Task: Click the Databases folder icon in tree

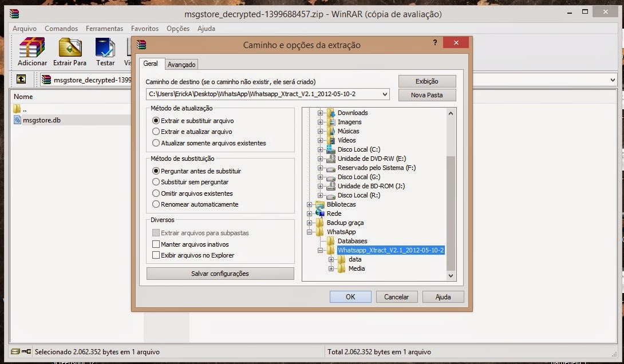Action: coord(331,241)
